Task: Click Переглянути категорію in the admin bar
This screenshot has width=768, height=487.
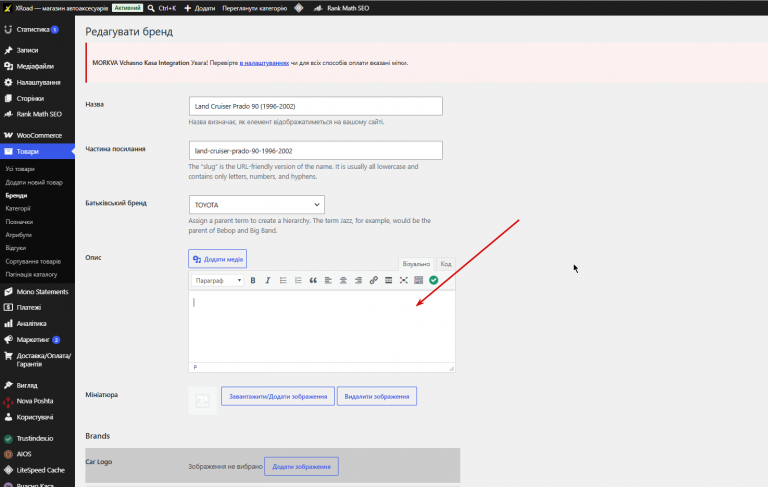Action: click(254, 8)
